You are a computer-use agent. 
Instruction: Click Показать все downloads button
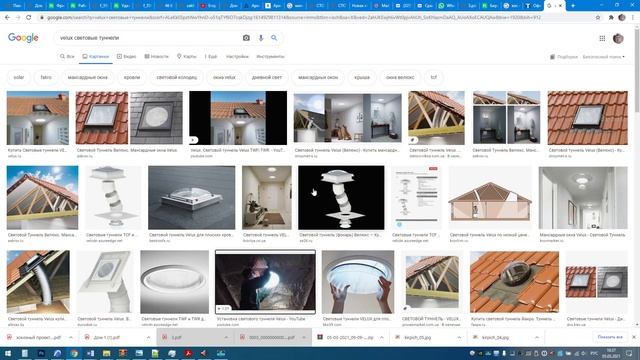click(610, 337)
